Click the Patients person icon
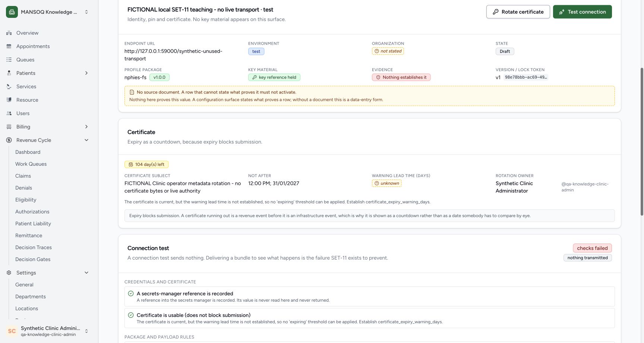The height and width of the screenshot is (343, 644). point(9,73)
